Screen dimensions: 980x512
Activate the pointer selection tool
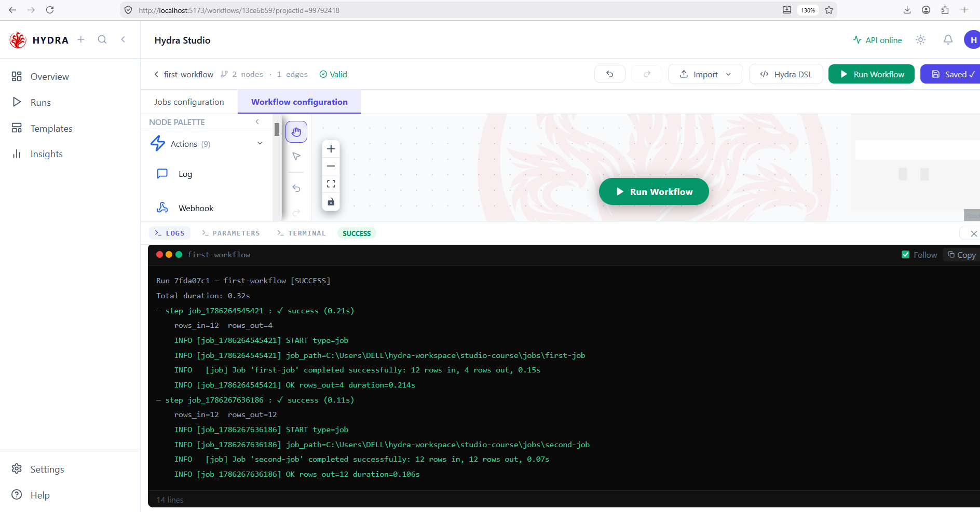pyautogui.click(x=296, y=156)
